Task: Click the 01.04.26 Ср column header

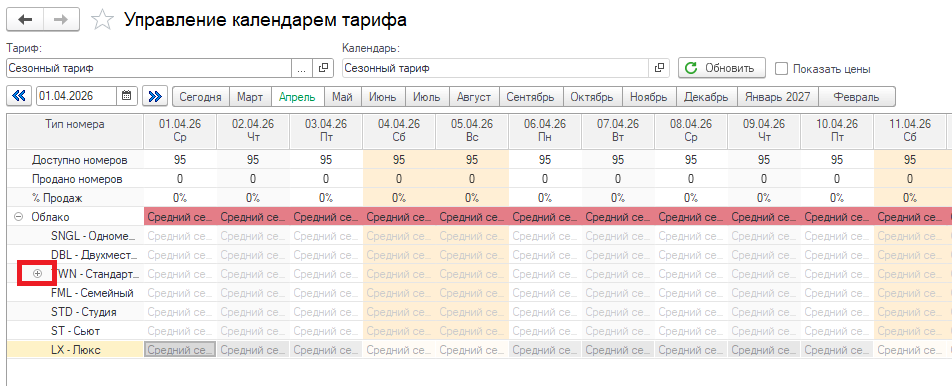Action: click(180, 131)
